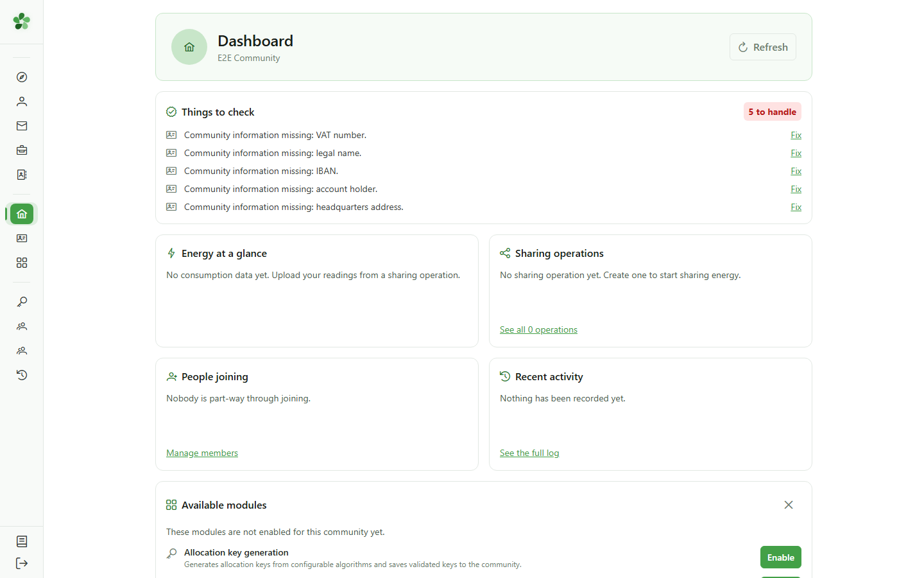Click the 'Generates allocation keys' description text

tap(353, 565)
